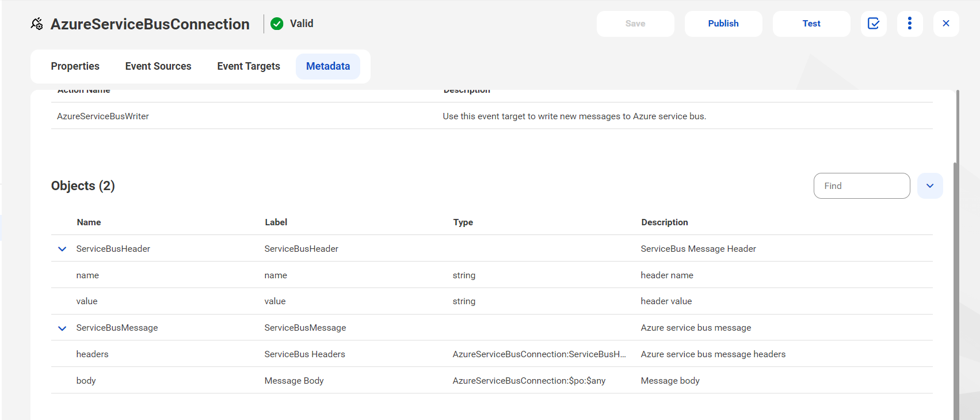The height and width of the screenshot is (420, 980).
Task: Close the AzureServiceBusConnection editor
Action: point(946,24)
